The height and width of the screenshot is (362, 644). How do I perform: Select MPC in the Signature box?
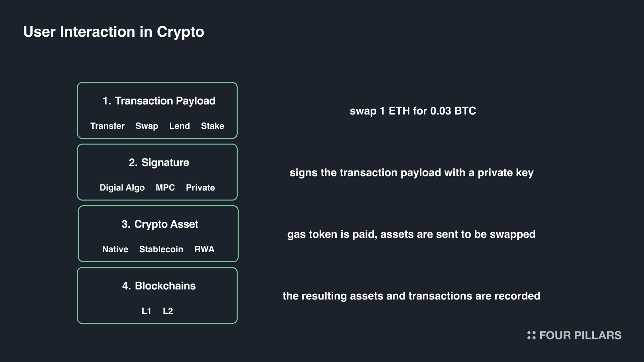coord(165,188)
